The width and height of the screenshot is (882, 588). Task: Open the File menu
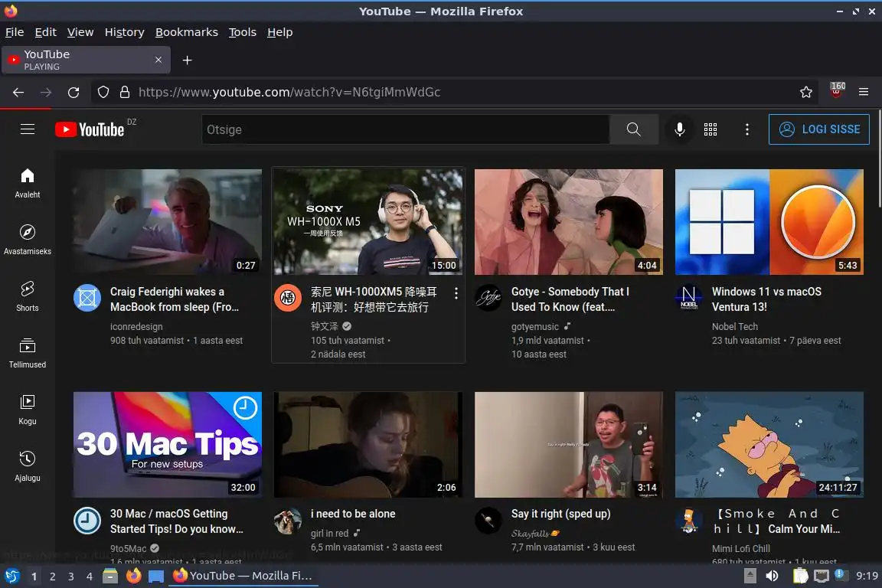tap(15, 32)
